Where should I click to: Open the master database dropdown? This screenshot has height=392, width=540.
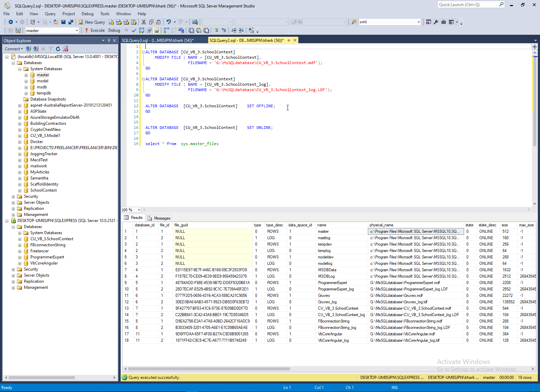point(77,31)
